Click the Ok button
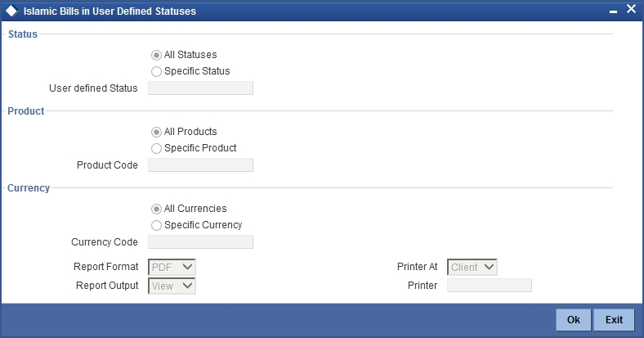Screen dimensions: 644x338 [x=574, y=319]
